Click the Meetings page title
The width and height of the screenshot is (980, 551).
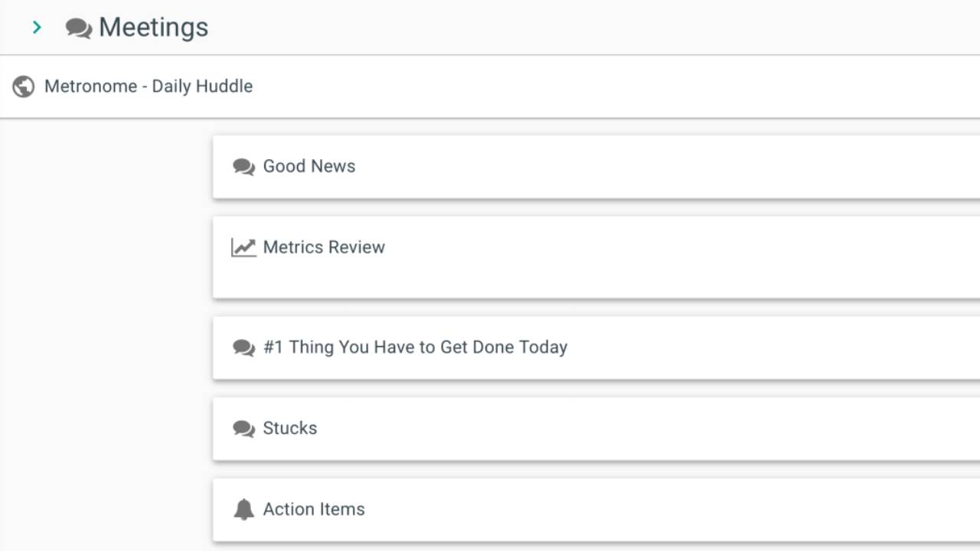click(x=153, y=28)
